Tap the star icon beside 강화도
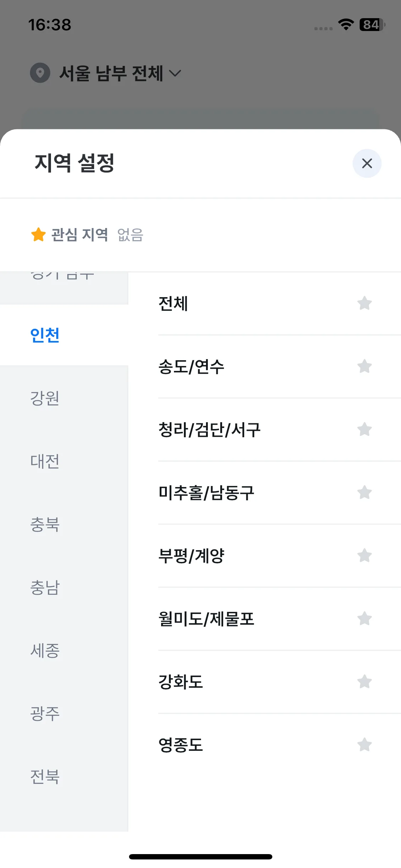The height and width of the screenshot is (868, 401). coord(364,682)
